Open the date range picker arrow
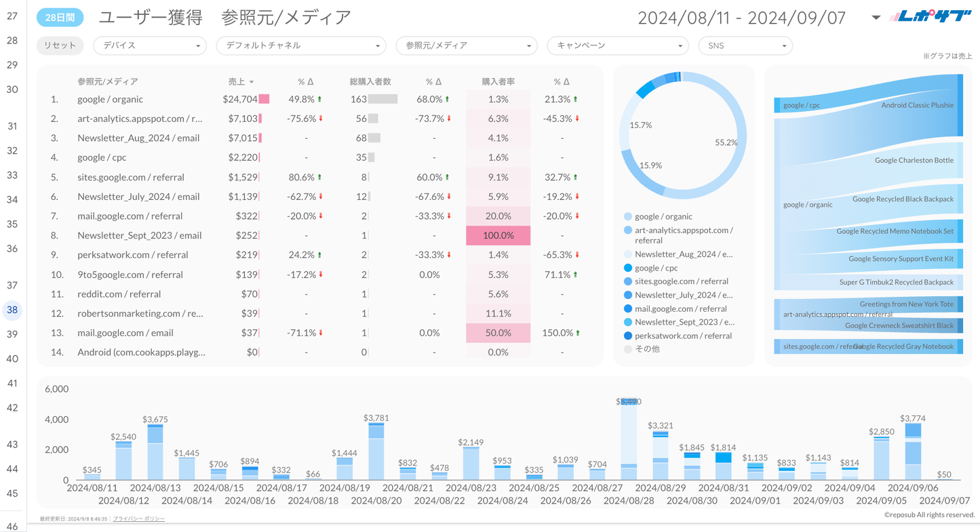Screen dimensions: 980x532 click(x=876, y=18)
